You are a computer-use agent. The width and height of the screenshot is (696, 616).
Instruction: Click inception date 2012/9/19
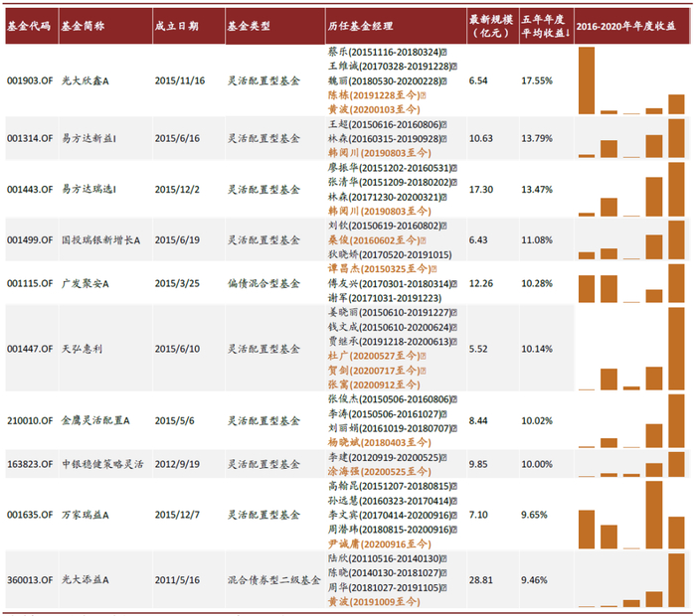pos(177,464)
